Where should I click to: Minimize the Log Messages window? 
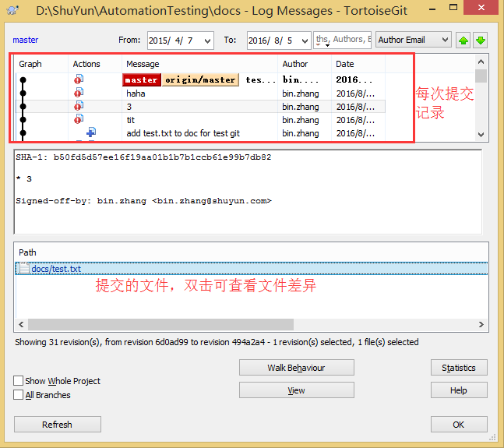click(432, 9)
